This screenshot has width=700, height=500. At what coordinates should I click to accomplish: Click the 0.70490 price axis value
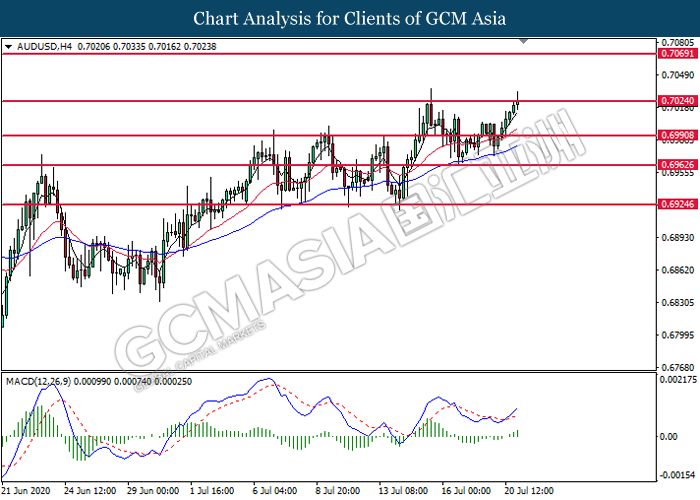678,75
